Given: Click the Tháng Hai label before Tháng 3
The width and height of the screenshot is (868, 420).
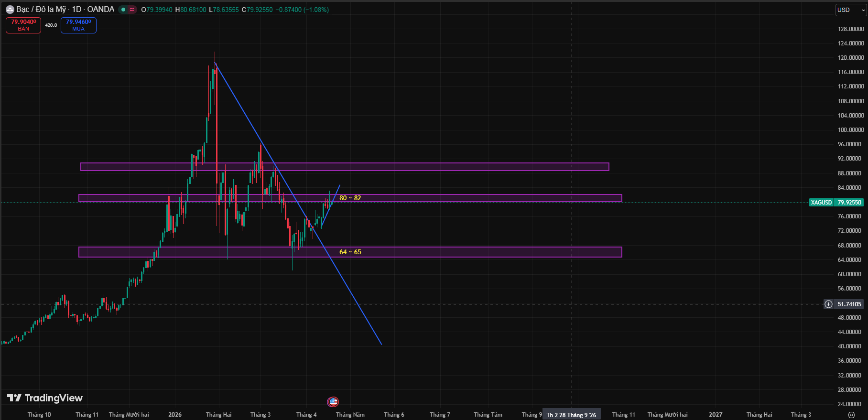Looking at the screenshot, I should pyautogui.click(x=219, y=414).
